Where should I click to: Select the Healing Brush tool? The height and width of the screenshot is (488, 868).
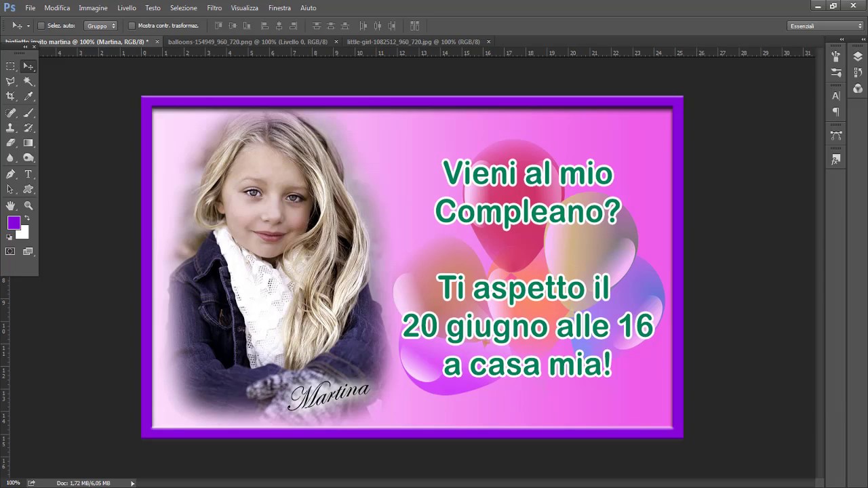click(10, 113)
